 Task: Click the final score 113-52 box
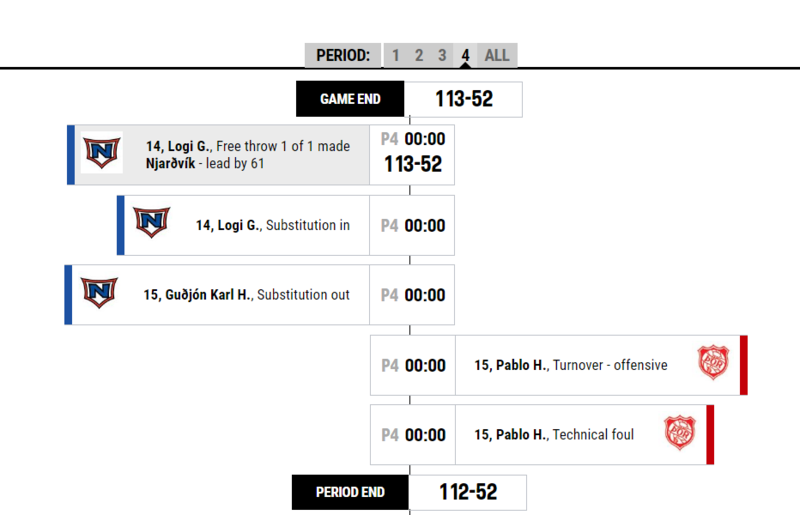[x=463, y=99]
